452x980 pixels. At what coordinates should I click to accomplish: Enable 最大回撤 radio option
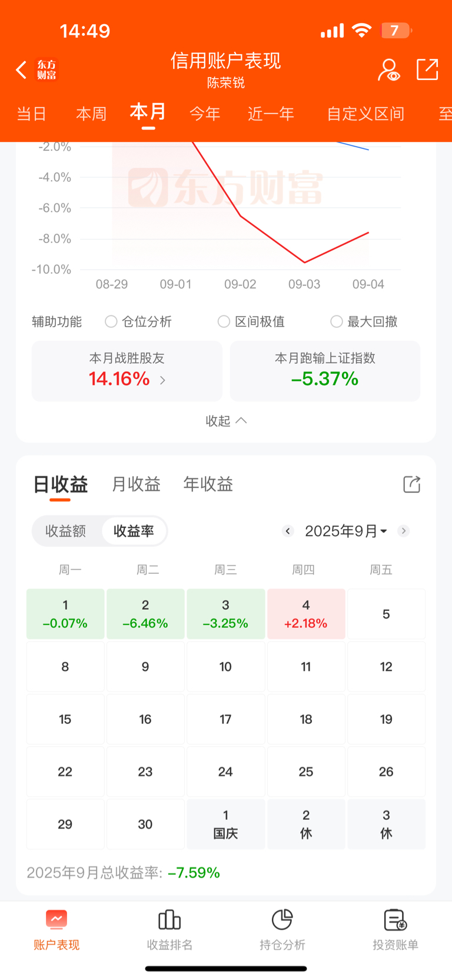[337, 321]
